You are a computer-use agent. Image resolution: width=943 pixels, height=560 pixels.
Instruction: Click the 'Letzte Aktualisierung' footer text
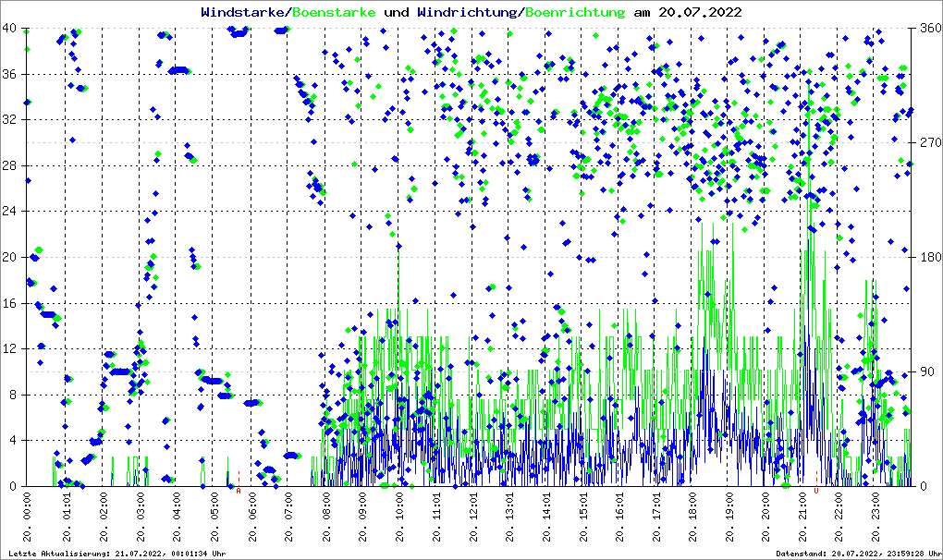pos(116,554)
